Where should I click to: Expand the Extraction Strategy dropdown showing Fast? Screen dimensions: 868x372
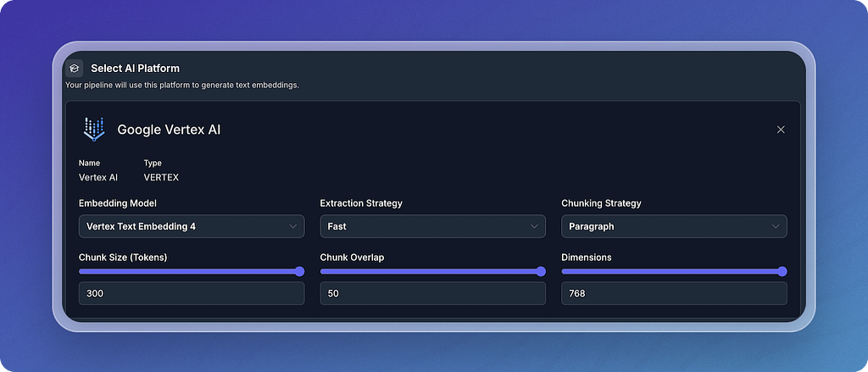pos(433,226)
